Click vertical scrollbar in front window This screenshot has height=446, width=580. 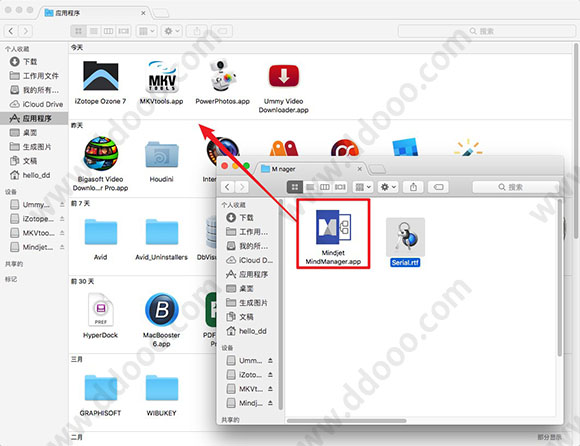(560, 277)
